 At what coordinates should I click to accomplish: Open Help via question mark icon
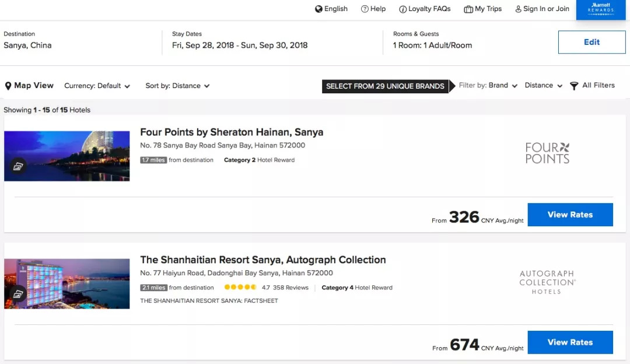coord(365,9)
